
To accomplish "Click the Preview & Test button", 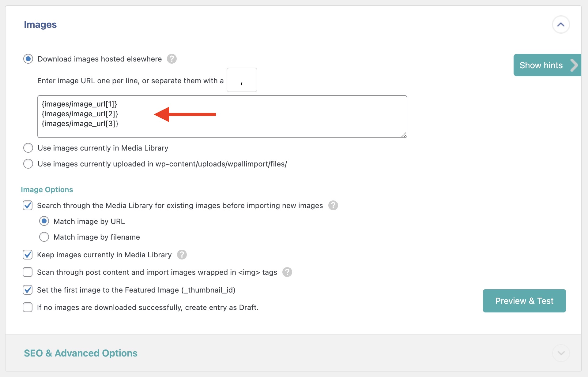I will click(524, 301).
